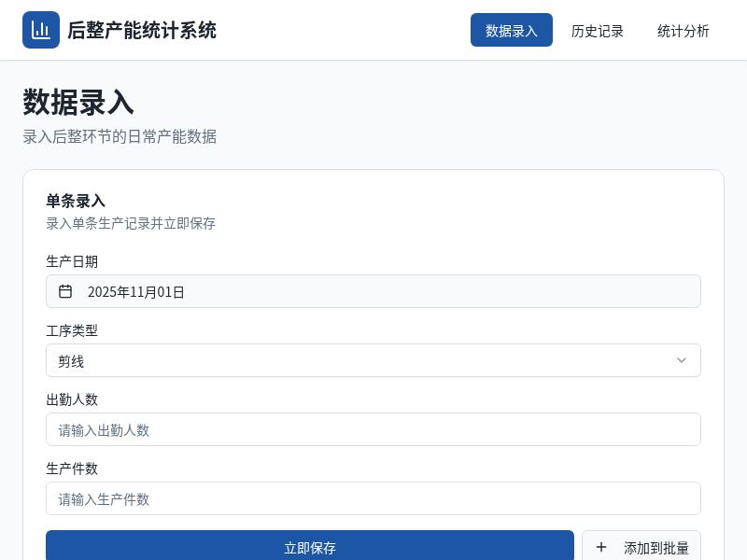The image size is (747, 560).
Task: Click the 录入单条生产记录并立即保存 description text
Action: click(x=130, y=224)
